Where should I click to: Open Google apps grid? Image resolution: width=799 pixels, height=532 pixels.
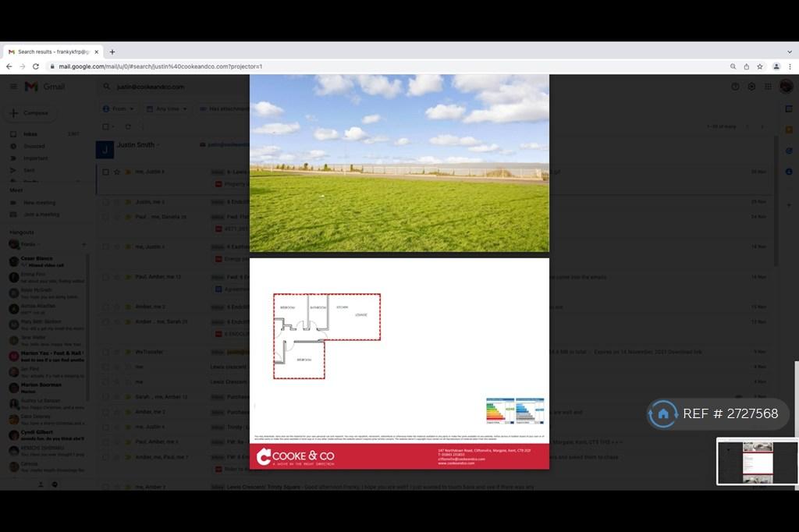coord(768,87)
